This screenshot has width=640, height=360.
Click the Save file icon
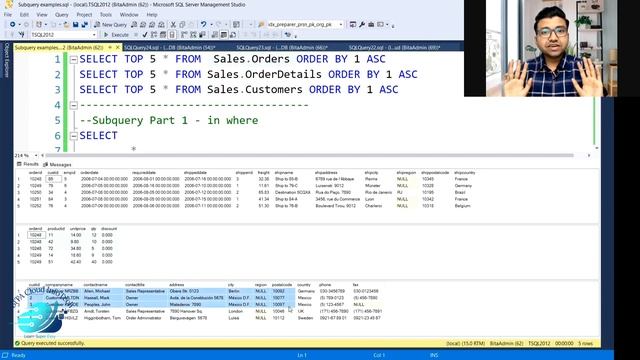coord(76,24)
